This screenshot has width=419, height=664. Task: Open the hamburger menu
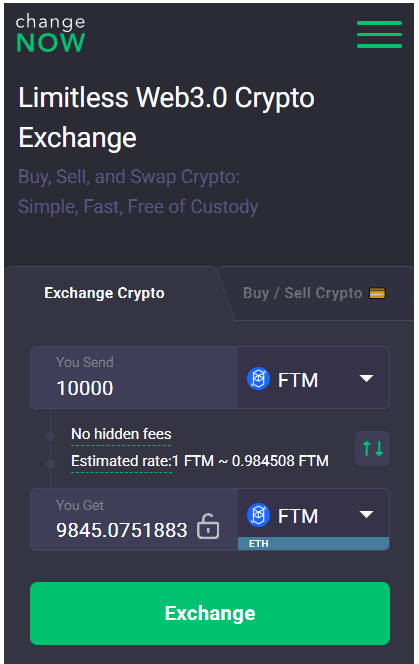(x=379, y=34)
